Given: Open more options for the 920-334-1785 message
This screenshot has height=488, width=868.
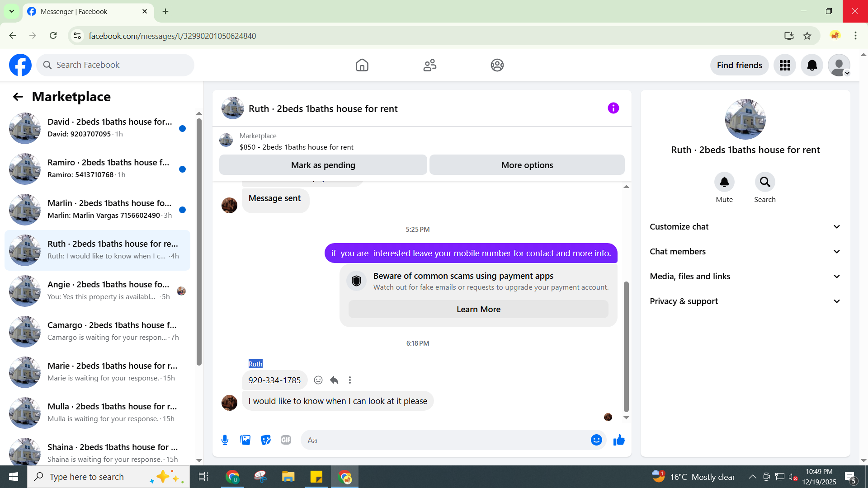Looking at the screenshot, I should [350, 380].
